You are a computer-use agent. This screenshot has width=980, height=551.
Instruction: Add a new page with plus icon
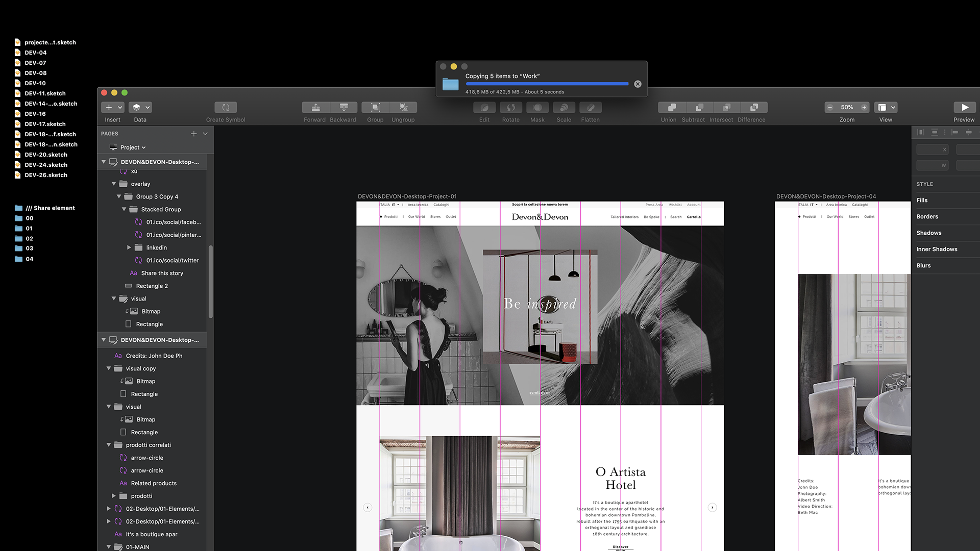tap(194, 134)
